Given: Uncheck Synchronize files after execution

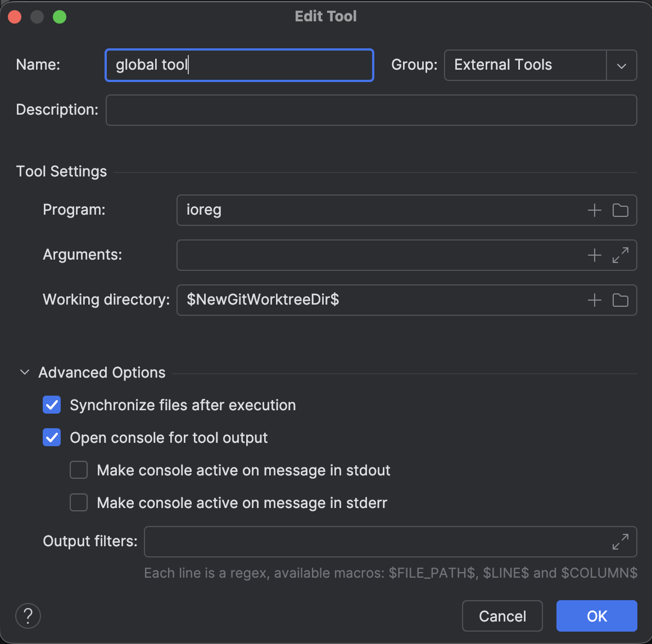Looking at the screenshot, I should coord(52,405).
